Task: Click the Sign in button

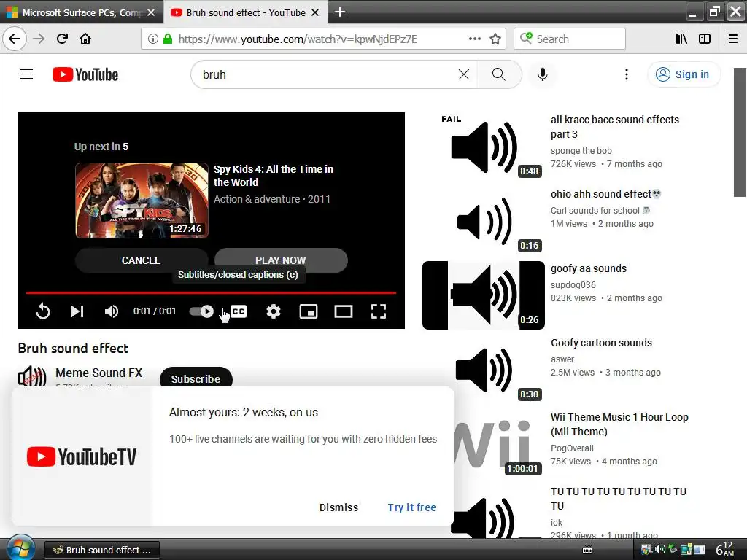Action: click(x=683, y=74)
